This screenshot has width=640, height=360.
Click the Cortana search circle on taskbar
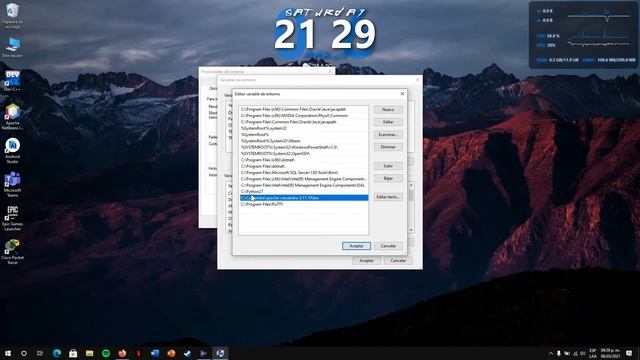24,353
